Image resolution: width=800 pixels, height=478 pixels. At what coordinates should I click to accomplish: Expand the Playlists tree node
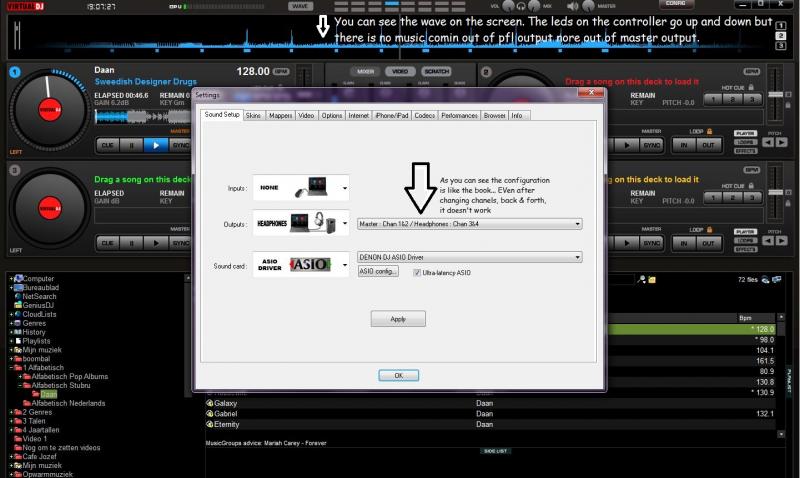(x=11, y=341)
